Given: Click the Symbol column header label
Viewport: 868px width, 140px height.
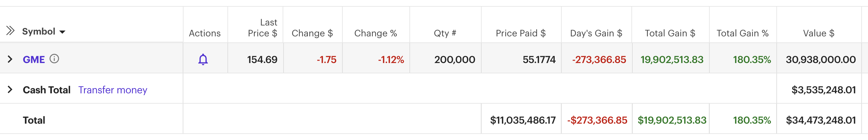Looking at the screenshot, I should pos(39,32).
